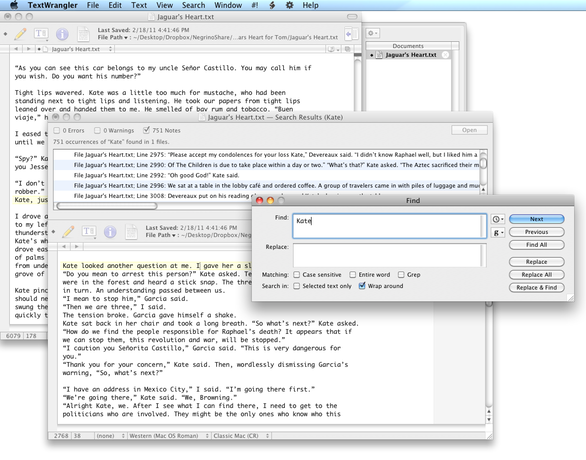The image size is (586, 460).
Task: Click the Replace All button
Action: click(x=536, y=275)
